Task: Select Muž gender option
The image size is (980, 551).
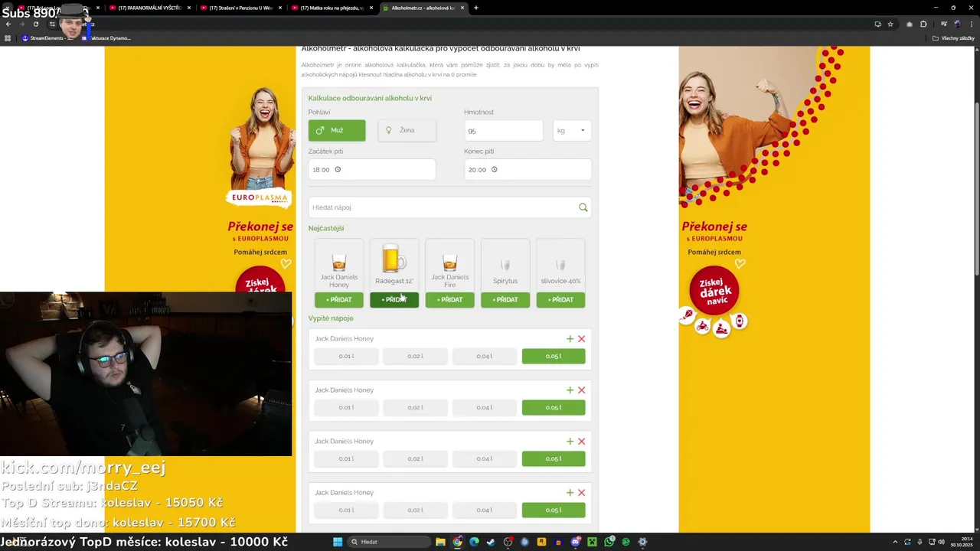Action: 337,130
